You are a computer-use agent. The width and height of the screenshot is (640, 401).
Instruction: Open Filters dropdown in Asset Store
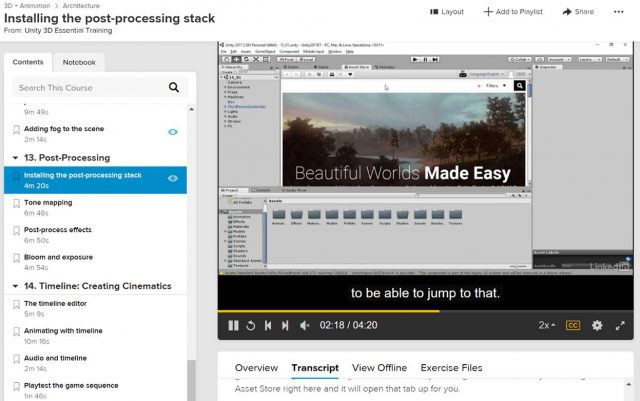tap(496, 86)
